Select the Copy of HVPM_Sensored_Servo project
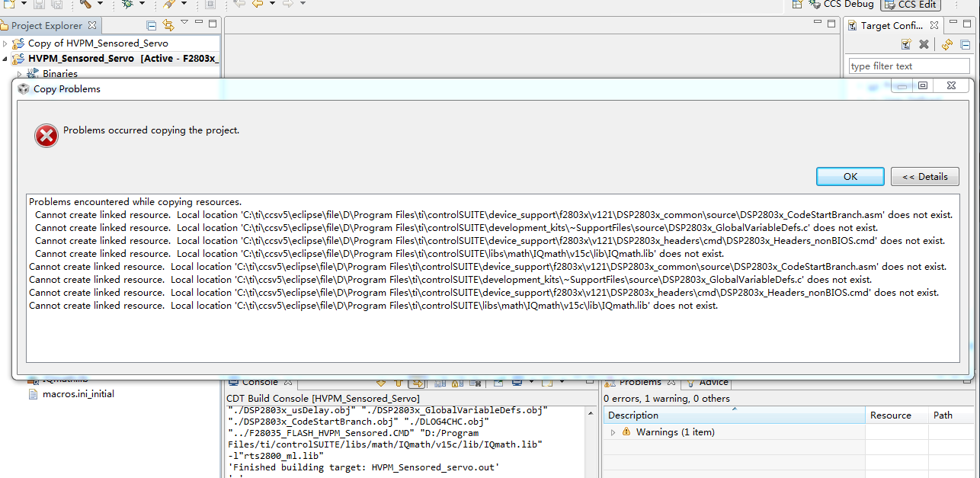Screen dimensions: 980x478 pos(98,43)
